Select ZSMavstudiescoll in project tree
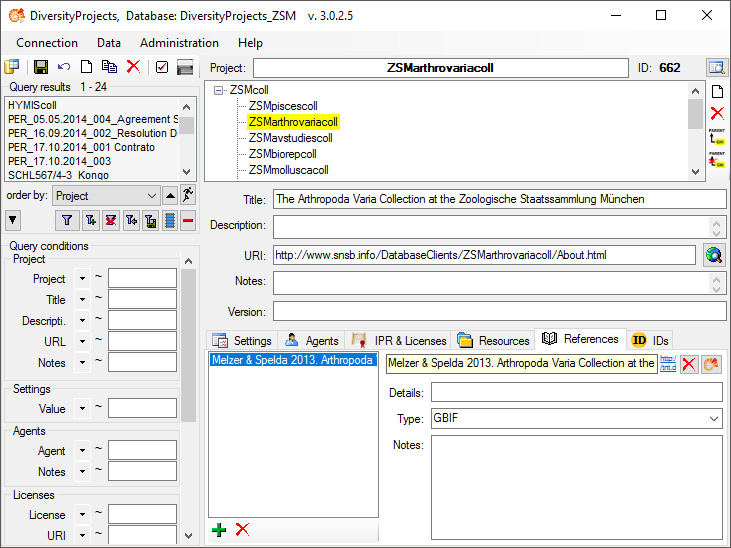 (290, 138)
